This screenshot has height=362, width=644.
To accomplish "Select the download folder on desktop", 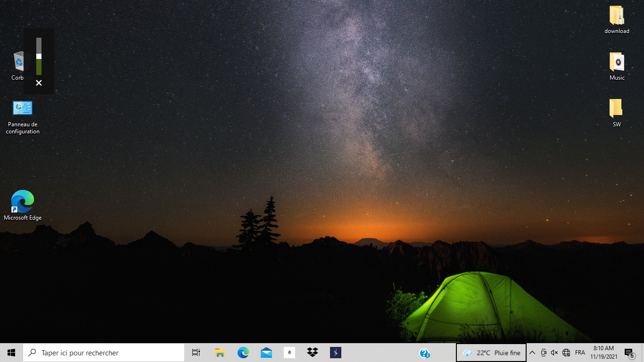I will (617, 20).
